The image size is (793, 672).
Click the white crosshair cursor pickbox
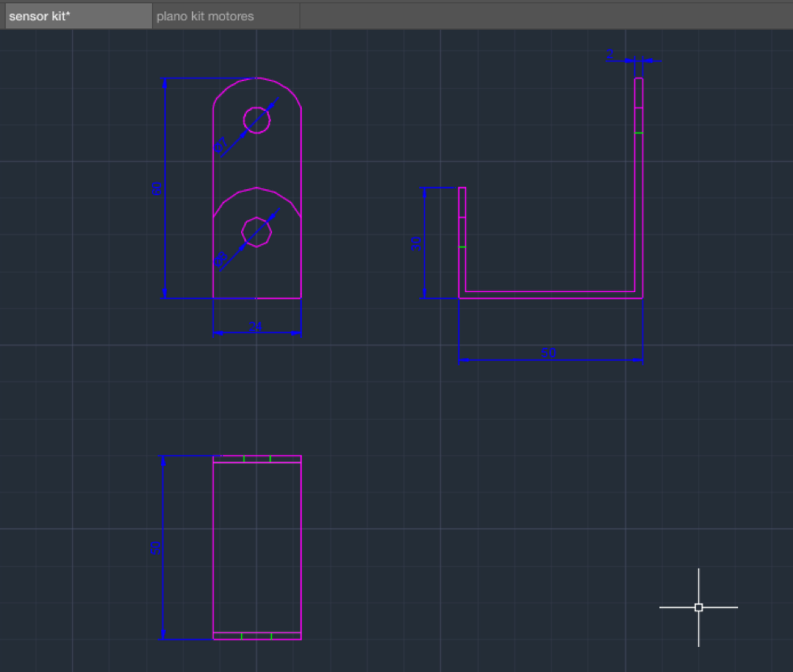point(698,606)
